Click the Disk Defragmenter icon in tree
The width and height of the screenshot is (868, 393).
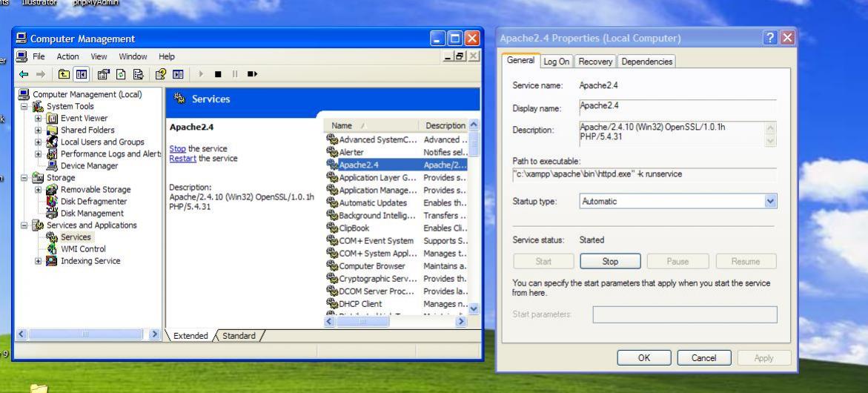(52, 202)
